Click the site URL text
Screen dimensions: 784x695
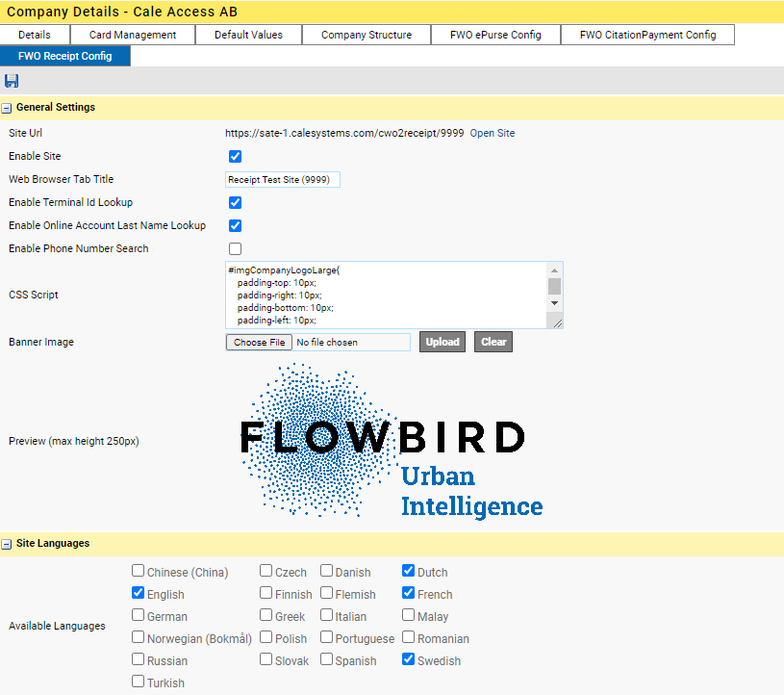point(344,133)
